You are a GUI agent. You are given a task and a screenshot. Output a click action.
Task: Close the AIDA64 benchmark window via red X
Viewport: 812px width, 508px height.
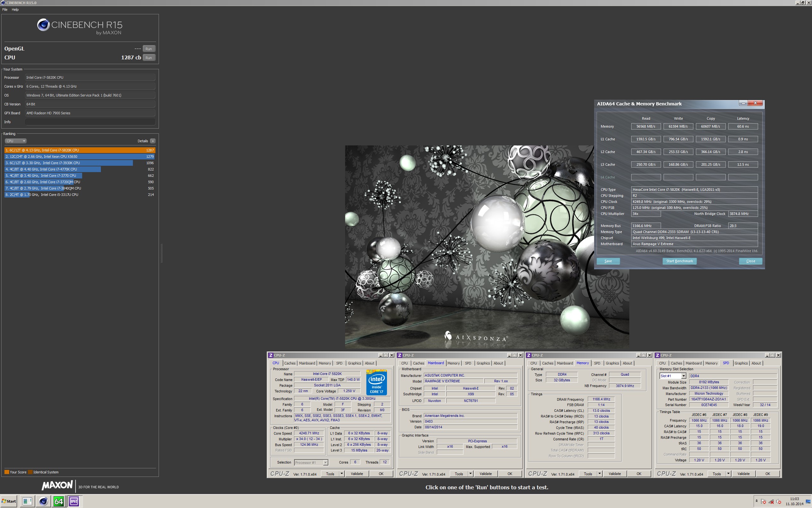pos(755,103)
